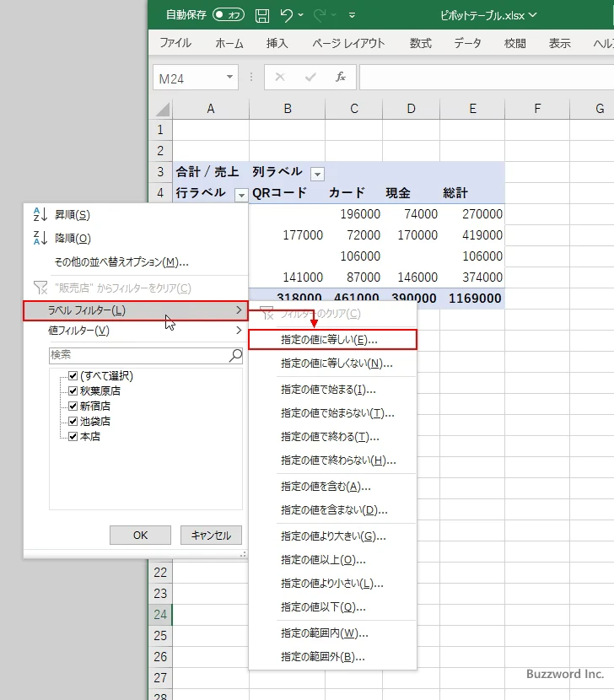Image resolution: width=614 pixels, height=700 pixels.
Task: Click the Save icon in title bar
Action: click(x=262, y=16)
